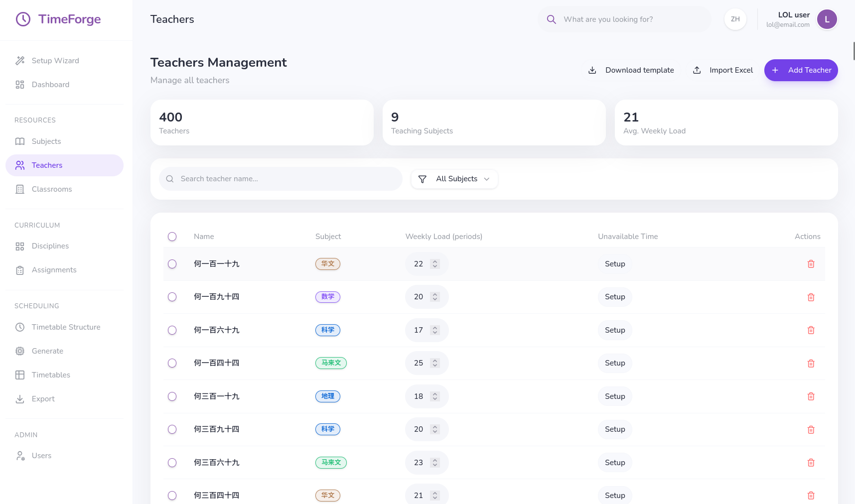This screenshot has width=855, height=504.
Task: Adjust weekly load stepper showing 18
Action: tap(435, 396)
